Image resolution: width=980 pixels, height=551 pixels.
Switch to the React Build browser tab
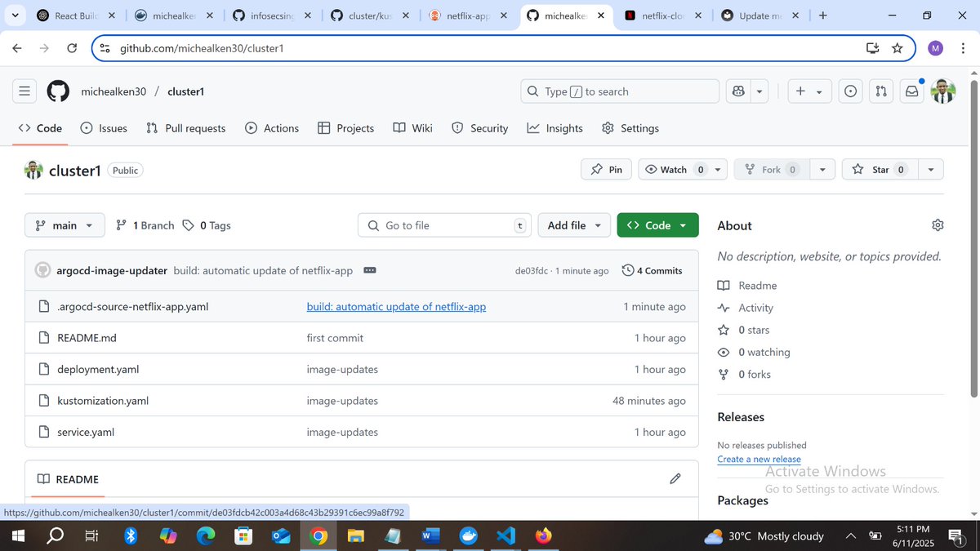76,16
